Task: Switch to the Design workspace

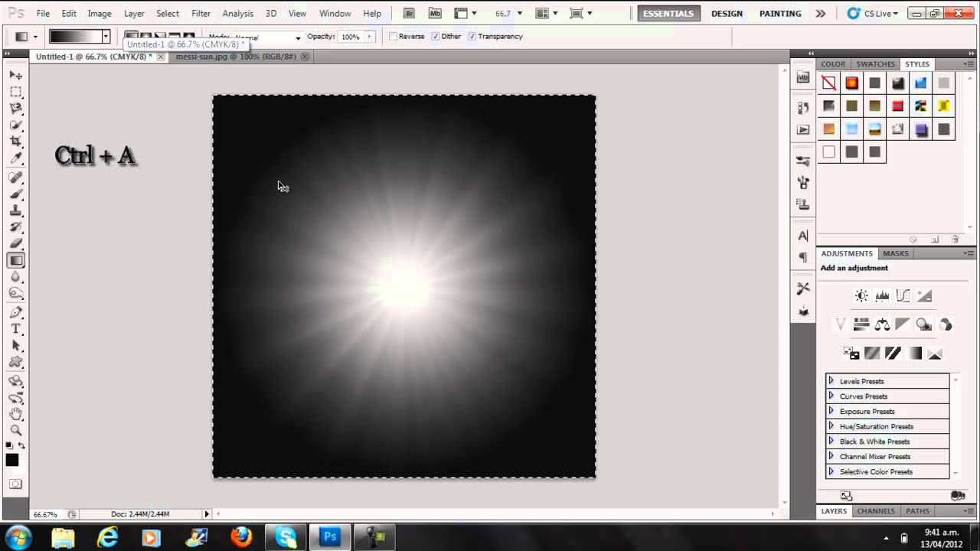Action: pos(727,14)
